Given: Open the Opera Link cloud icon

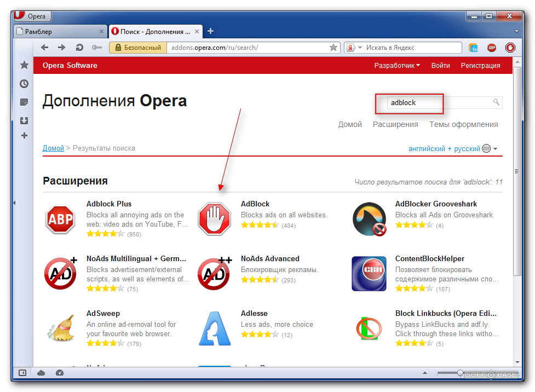Looking at the screenshot, I should point(41,373).
